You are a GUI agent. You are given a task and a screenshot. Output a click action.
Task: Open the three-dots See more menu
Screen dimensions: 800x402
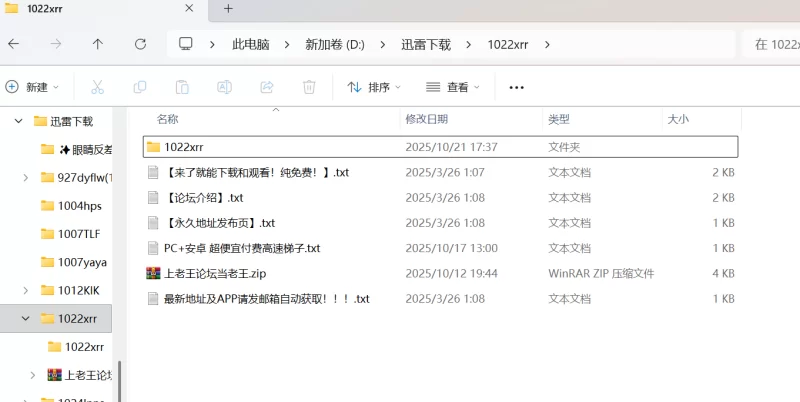(x=516, y=87)
